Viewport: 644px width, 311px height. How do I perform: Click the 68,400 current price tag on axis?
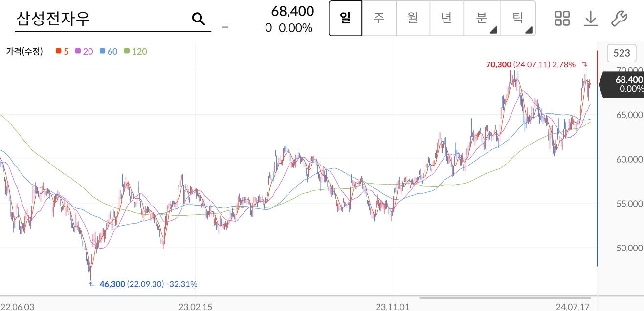(622, 84)
